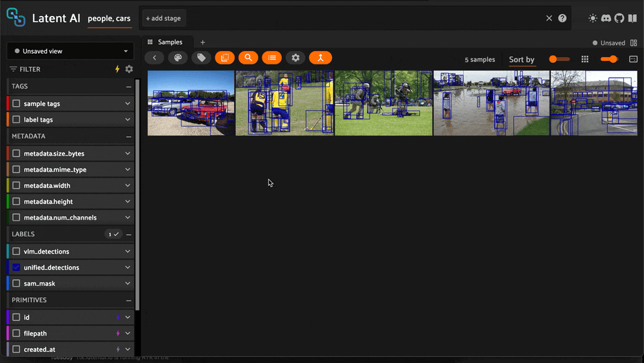Open the yellow jersey players thumbnail
Image resolution: width=644 pixels, height=363 pixels.
[x=284, y=103]
